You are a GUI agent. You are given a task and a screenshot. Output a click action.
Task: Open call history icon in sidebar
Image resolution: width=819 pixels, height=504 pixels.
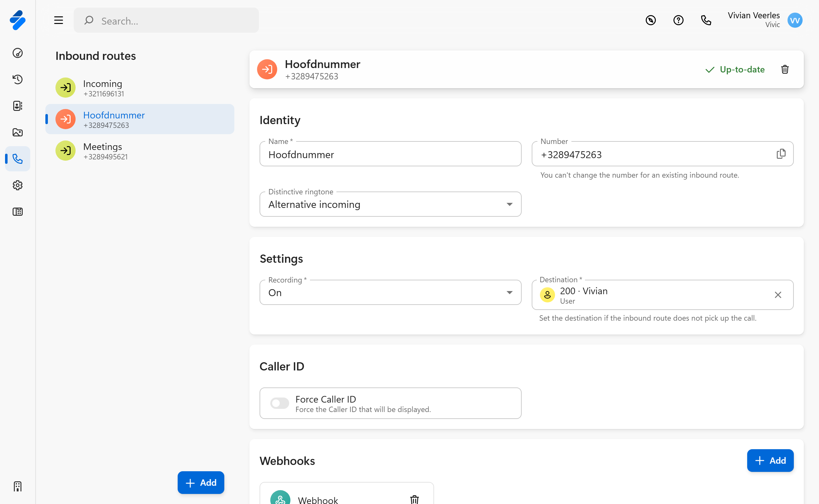pos(18,79)
